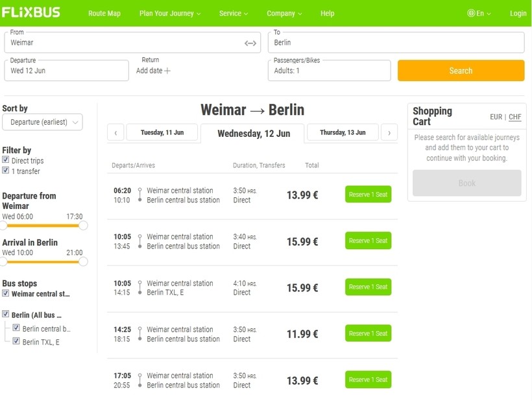The width and height of the screenshot is (532, 401).
Task: Click the Departure from Weimar slider's right handle
Action: [x=83, y=225]
